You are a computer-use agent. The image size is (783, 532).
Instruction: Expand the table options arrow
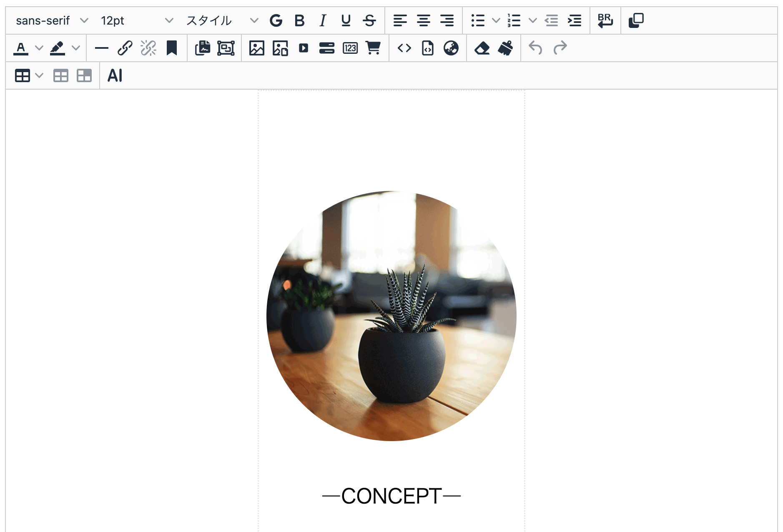pyautogui.click(x=39, y=76)
